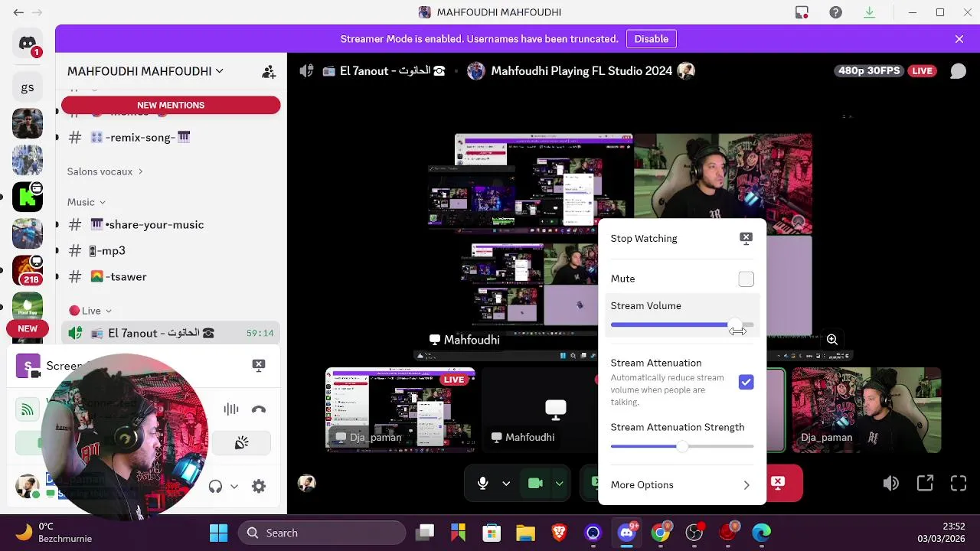Jump to NEW MENTIONS
This screenshot has width=980, height=551.
tap(171, 105)
